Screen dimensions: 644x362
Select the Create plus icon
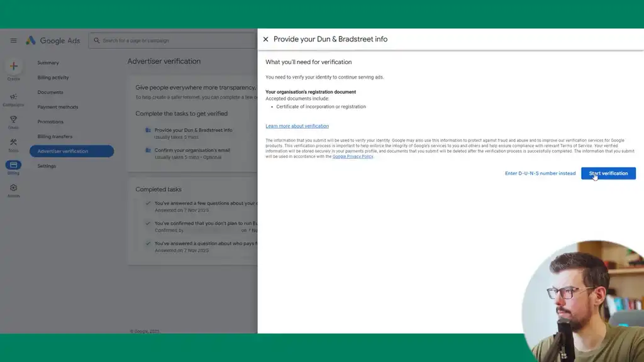[x=13, y=66]
